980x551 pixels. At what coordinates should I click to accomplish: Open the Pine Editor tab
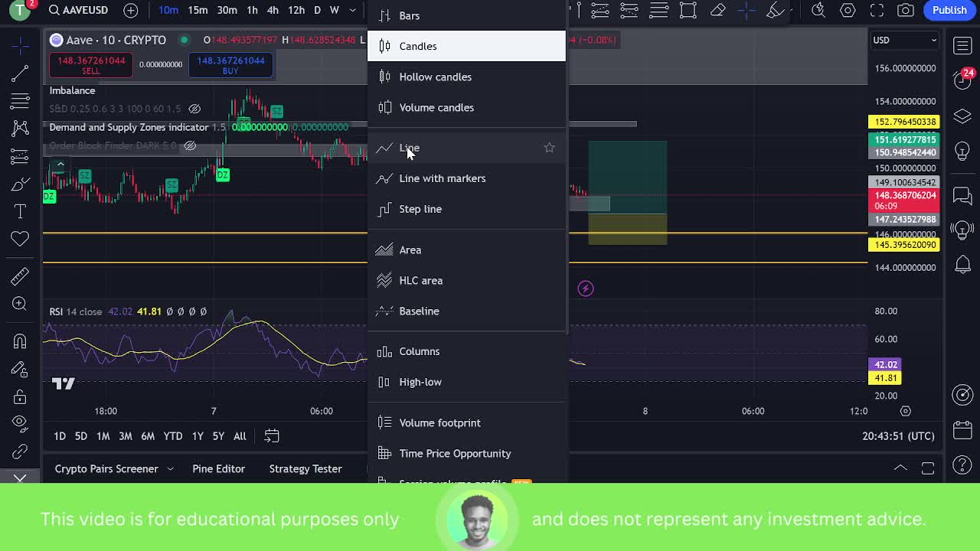tap(218, 468)
